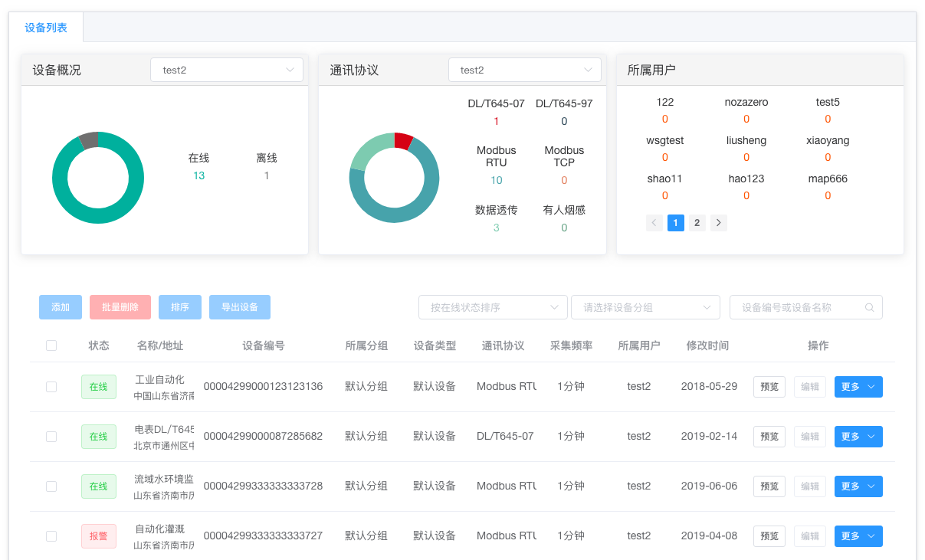
Task: Focus the device number or name search field
Action: [805, 307]
